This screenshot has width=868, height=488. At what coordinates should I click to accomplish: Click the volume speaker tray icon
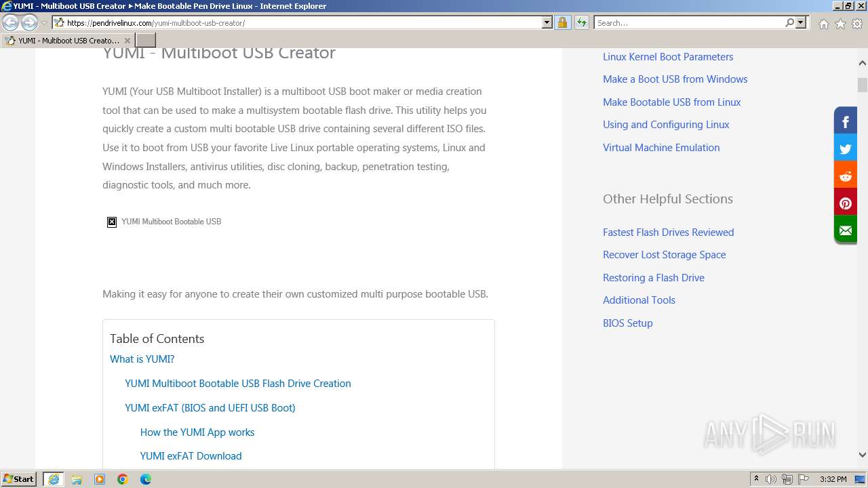click(x=771, y=479)
